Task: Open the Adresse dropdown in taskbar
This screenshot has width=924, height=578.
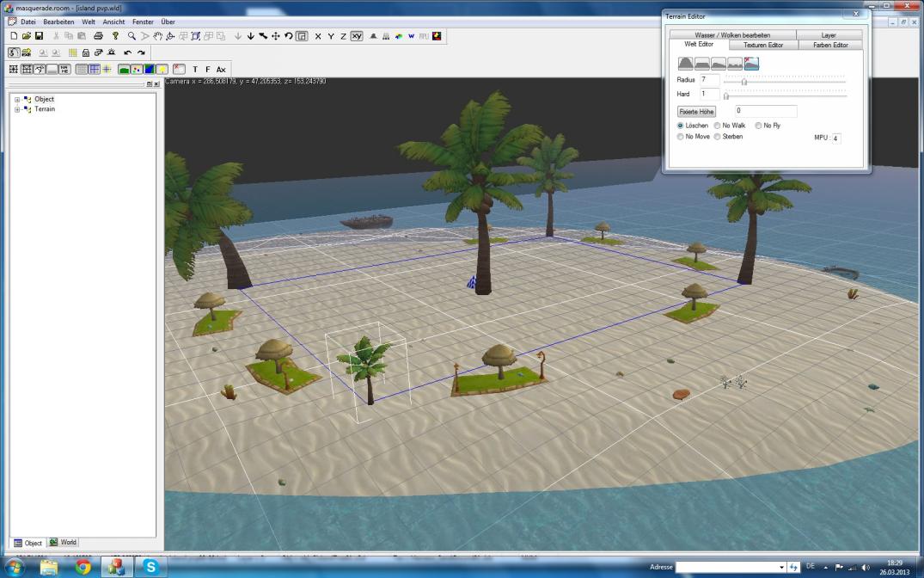Action: [x=781, y=567]
